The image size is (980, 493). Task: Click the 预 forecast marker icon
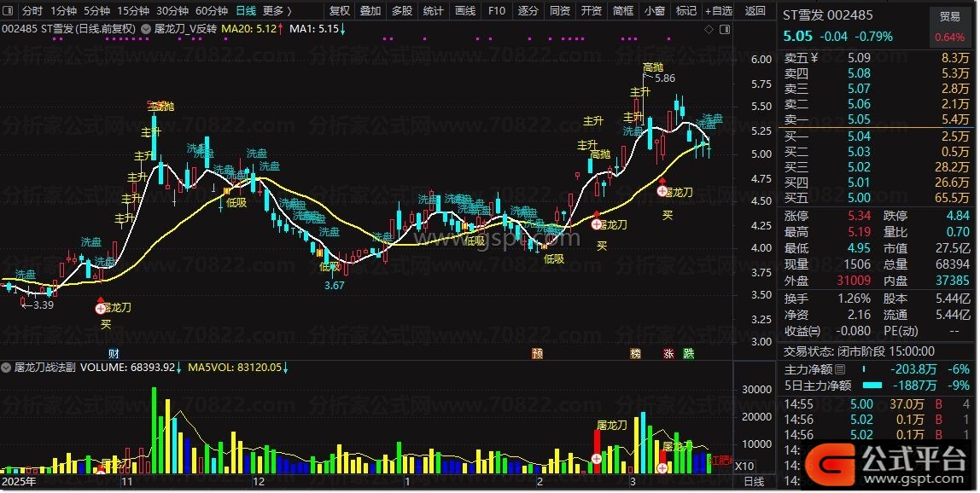coord(537,353)
